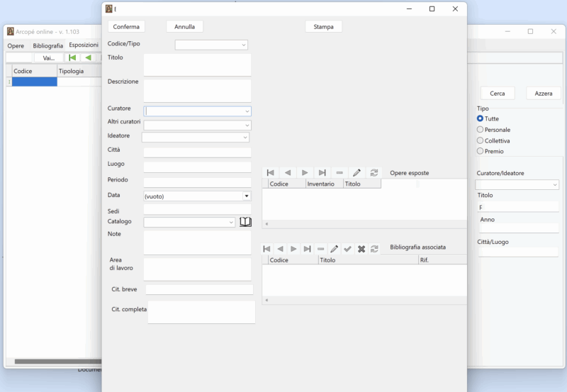Open the Data date picker dropdown
The height and width of the screenshot is (392, 567).
coord(246,196)
